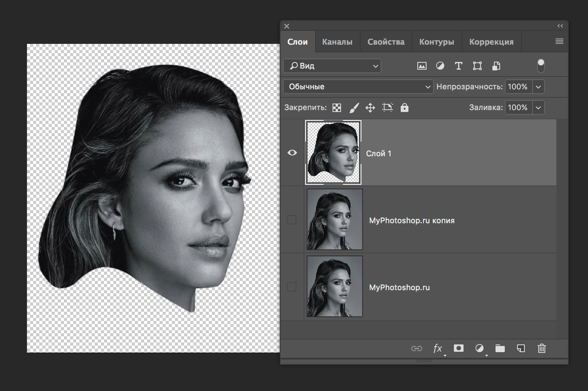Show the MyPhotoshop.ru копия layer
Viewport: 588px width, 391px height.
coord(292,220)
